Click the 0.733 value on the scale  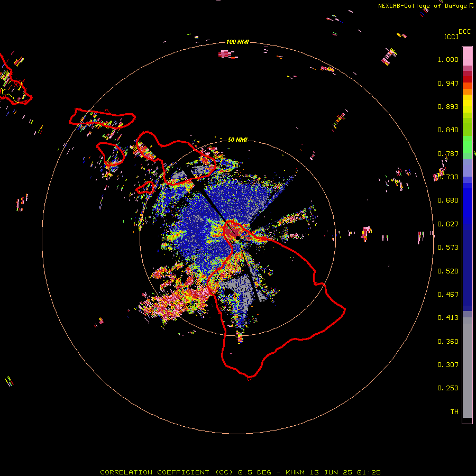click(x=448, y=177)
